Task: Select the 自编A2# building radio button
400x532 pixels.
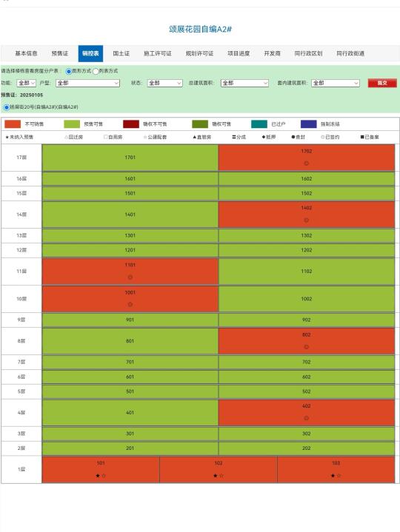Action: click(x=7, y=107)
